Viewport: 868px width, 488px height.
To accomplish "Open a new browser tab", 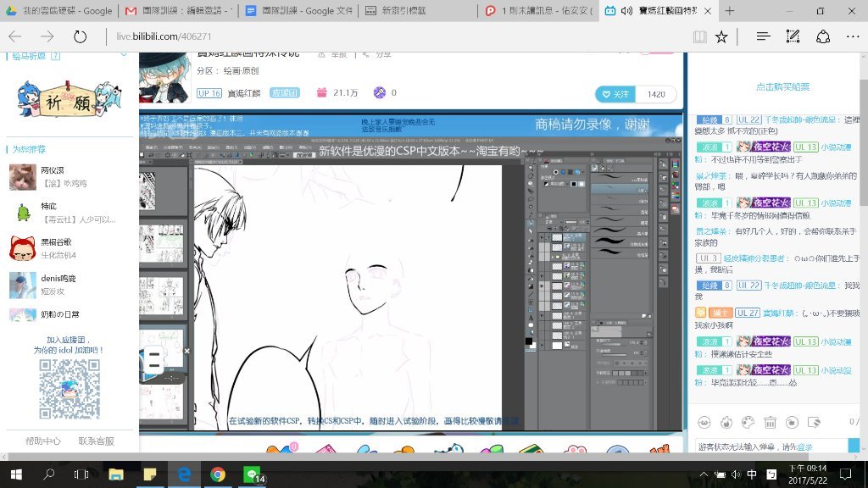I will coord(730,10).
